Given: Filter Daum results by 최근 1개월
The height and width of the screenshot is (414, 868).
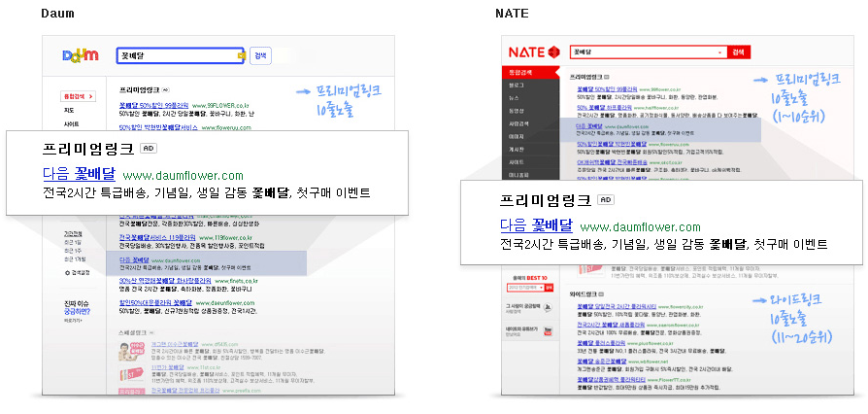Looking at the screenshot, I should pyautogui.click(x=75, y=259).
